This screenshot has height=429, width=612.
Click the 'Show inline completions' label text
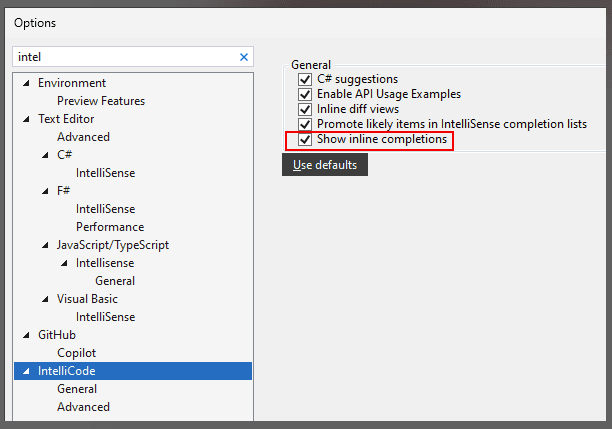(382, 139)
